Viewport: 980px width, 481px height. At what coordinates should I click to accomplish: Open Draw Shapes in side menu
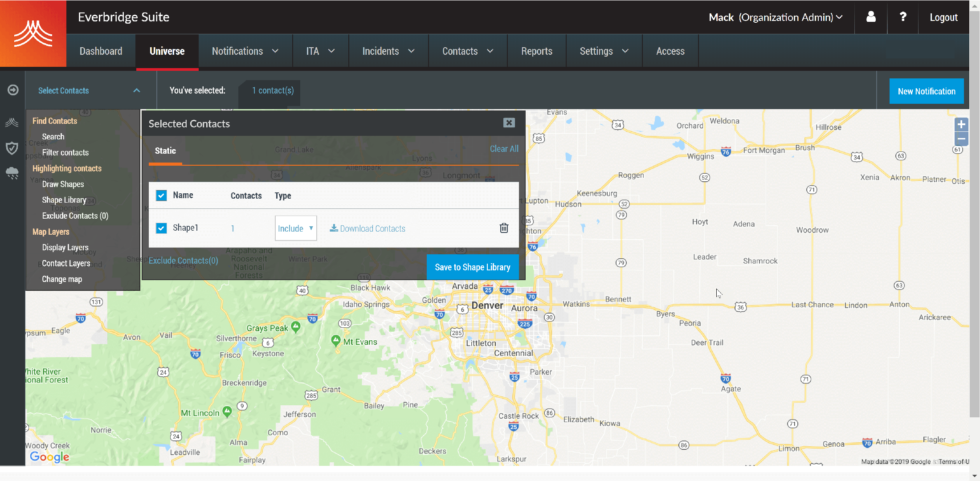pos(63,184)
